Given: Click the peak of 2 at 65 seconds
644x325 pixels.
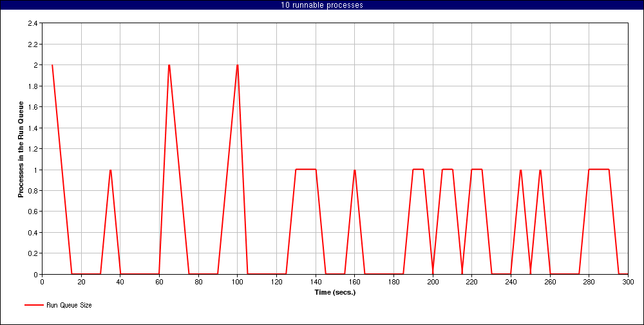Looking at the screenshot, I should coord(169,65).
